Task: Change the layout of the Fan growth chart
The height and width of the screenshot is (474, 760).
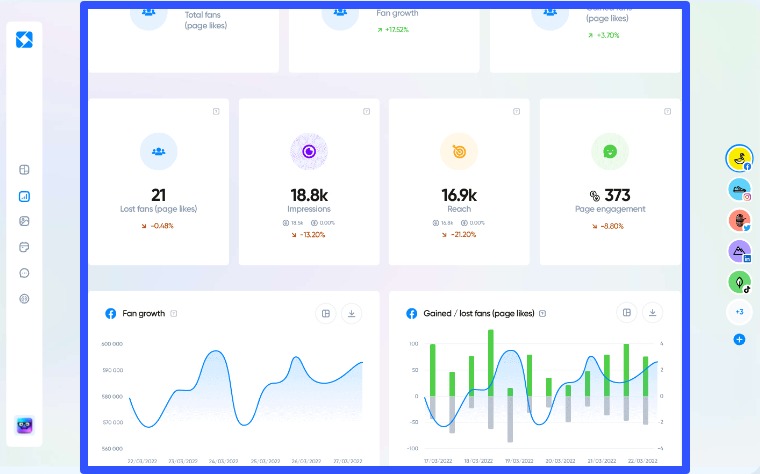Action: pyautogui.click(x=325, y=314)
